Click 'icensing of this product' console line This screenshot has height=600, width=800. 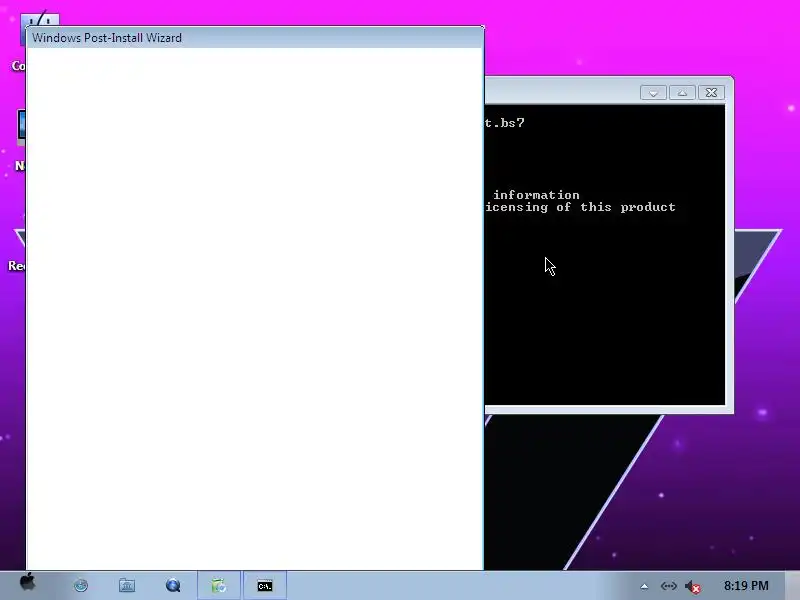point(580,207)
